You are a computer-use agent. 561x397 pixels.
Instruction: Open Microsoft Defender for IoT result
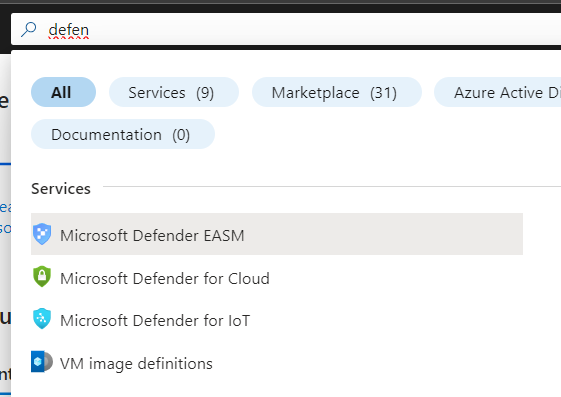pos(155,320)
